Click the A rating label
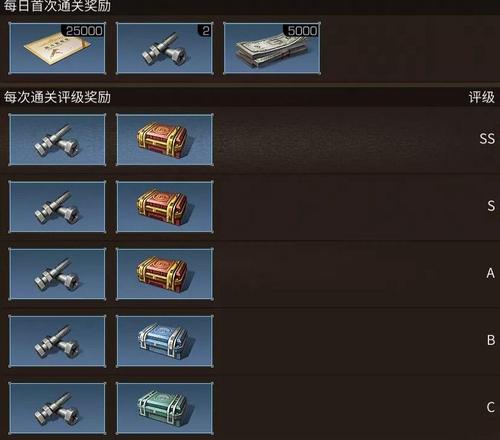The height and width of the screenshot is (440, 500). tap(490, 273)
